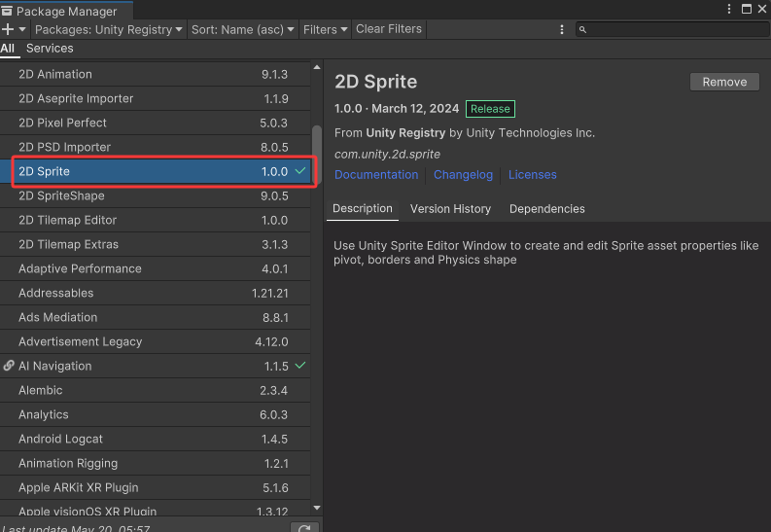Click the plus add package icon
This screenshot has width=771, height=532.
(8, 29)
